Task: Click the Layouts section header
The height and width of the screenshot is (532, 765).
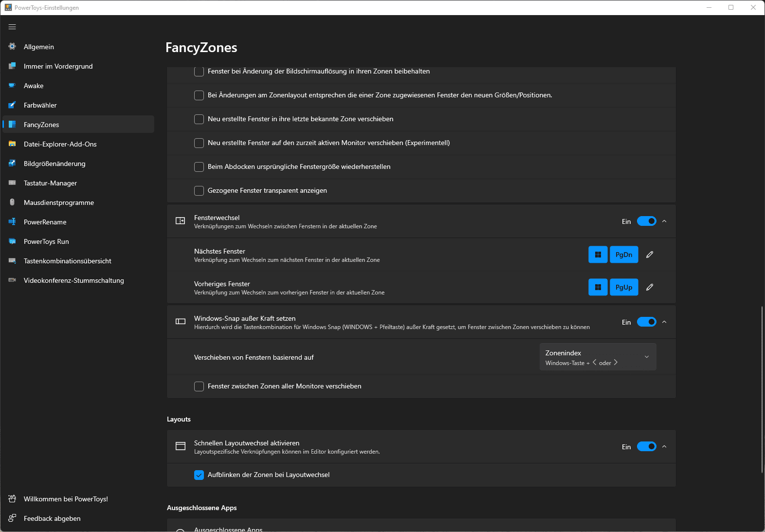Action: point(179,419)
